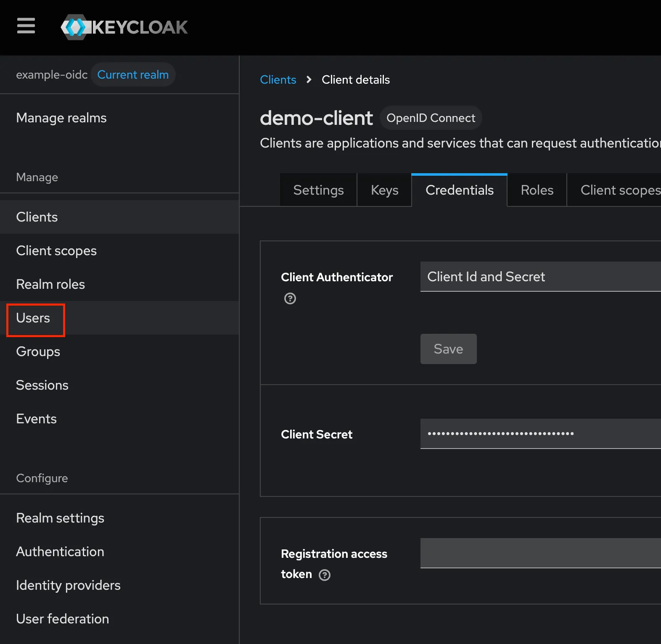Navigate to Manage realms
The height and width of the screenshot is (644, 661).
click(x=61, y=118)
